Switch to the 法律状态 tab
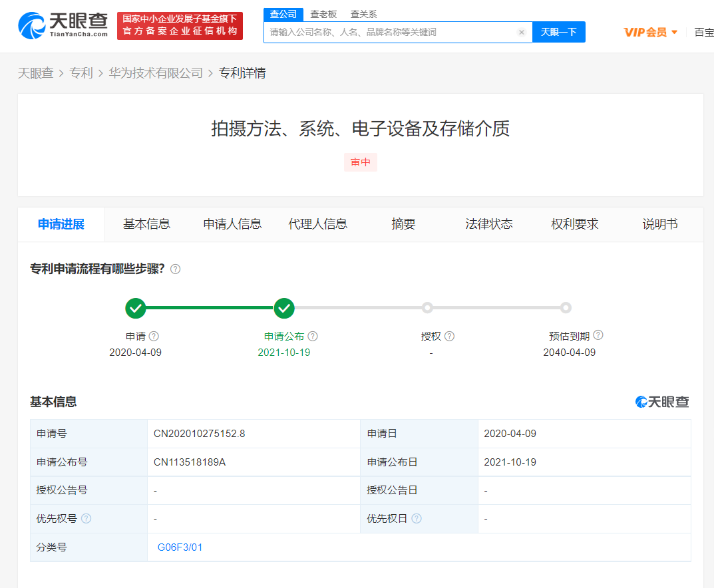714x588 pixels. pyautogui.click(x=489, y=224)
